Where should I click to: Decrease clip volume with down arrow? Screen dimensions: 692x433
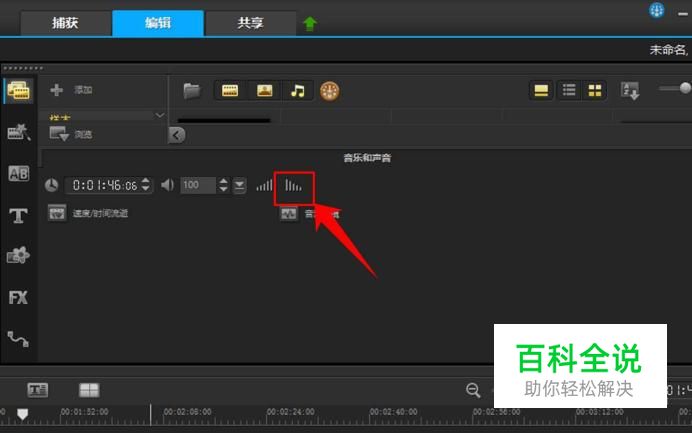(x=223, y=189)
